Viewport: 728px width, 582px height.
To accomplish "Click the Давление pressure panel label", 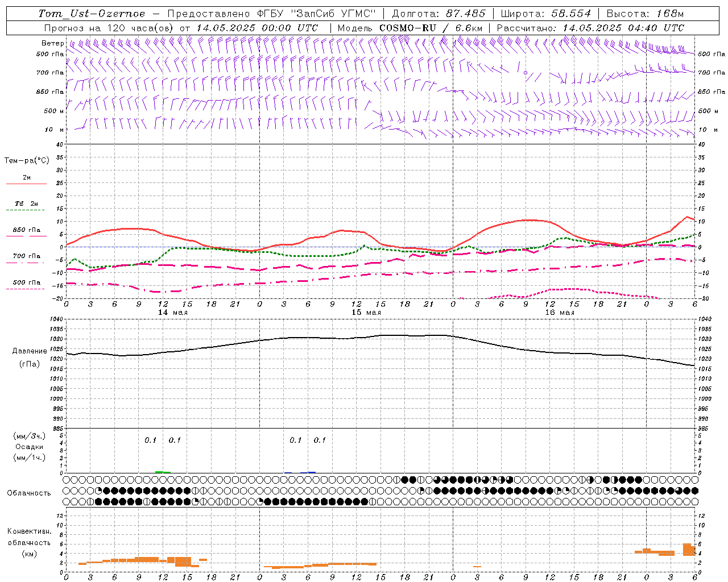I will click(30, 351).
